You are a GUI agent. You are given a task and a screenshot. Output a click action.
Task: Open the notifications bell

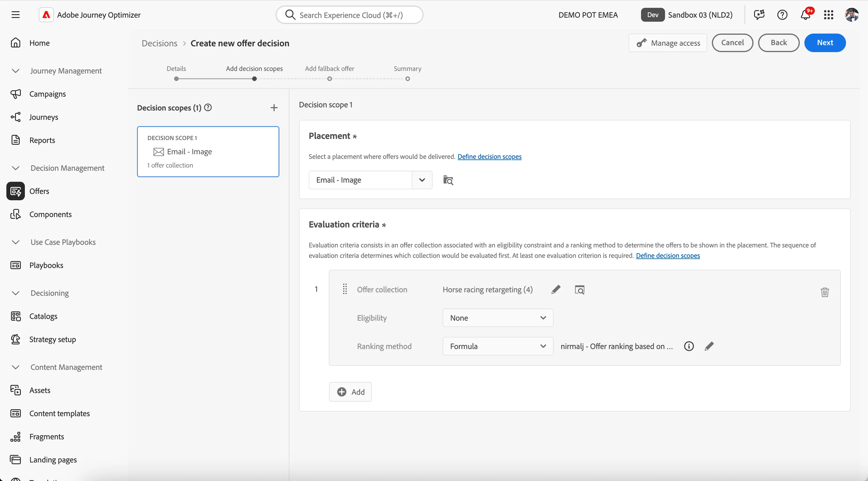806,15
